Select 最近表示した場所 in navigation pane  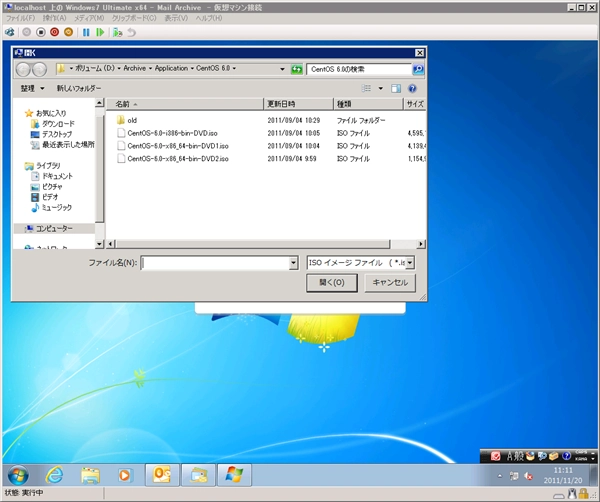click(68, 145)
